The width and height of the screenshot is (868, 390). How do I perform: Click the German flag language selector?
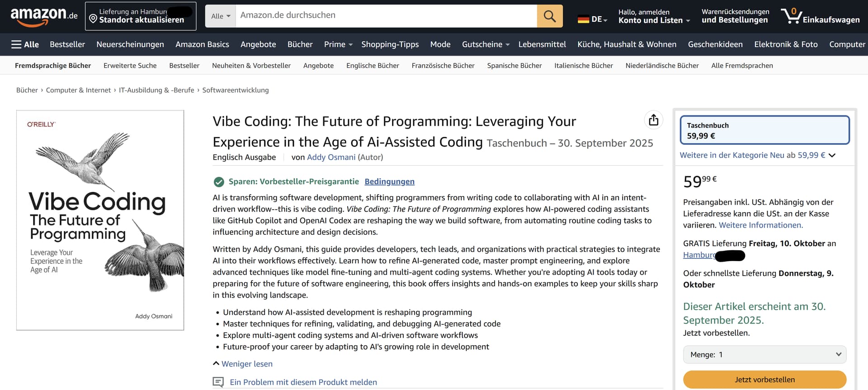coord(592,19)
